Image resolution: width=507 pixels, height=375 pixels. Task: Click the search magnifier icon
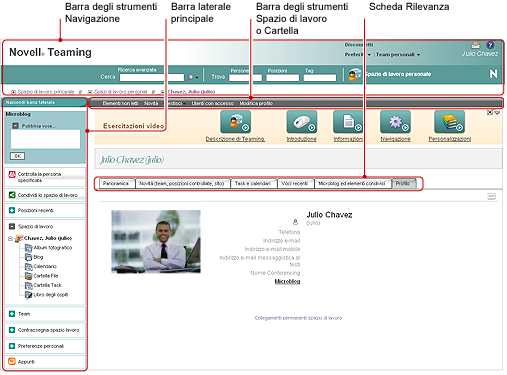click(x=190, y=77)
